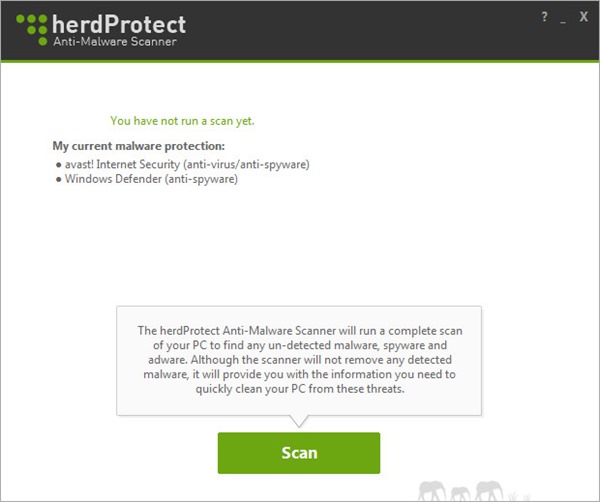Viewport: 600px width, 502px height.
Task: Click the scanner description tooltip box
Action: click(299, 359)
